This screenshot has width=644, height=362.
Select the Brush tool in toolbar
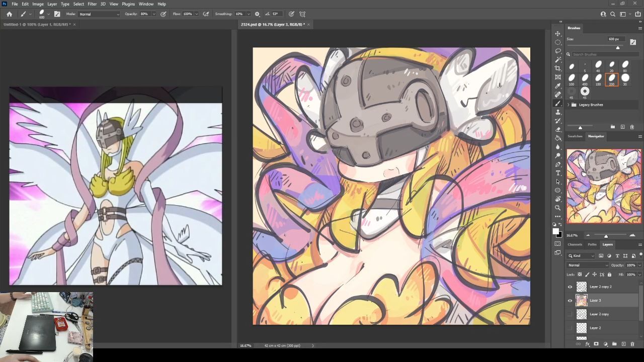point(557,103)
